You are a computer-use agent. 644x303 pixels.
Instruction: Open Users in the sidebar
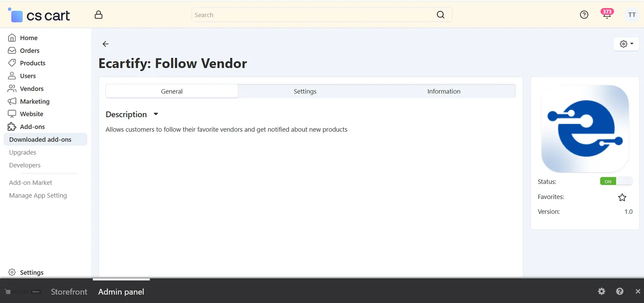click(28, 76)
